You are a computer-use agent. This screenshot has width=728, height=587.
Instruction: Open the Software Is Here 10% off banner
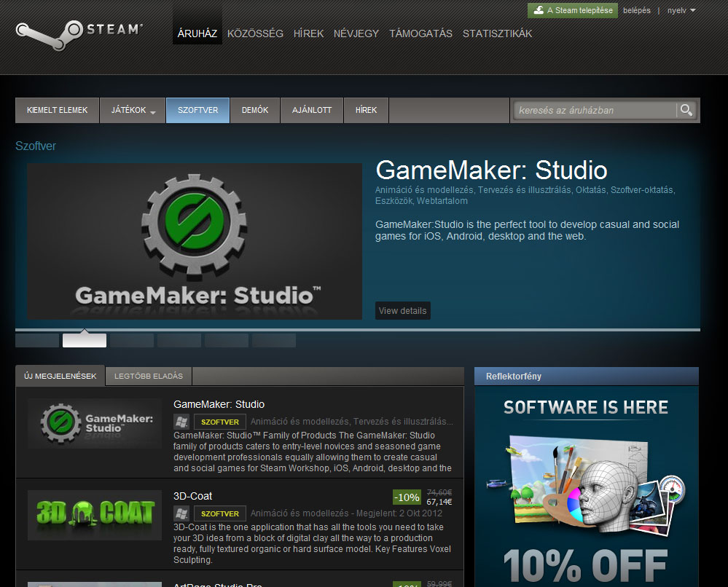pos(586,488)
